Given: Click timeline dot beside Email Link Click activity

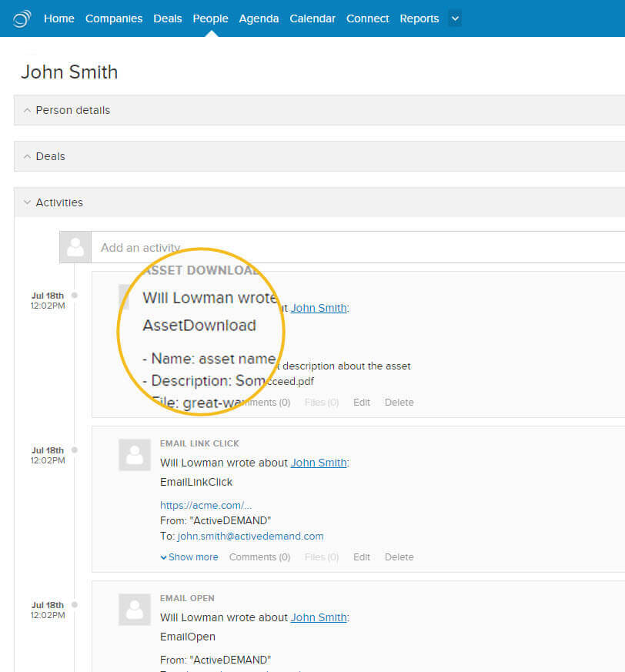Looking at the screenshot, I should pyautogui.click(x=75, y=450).
